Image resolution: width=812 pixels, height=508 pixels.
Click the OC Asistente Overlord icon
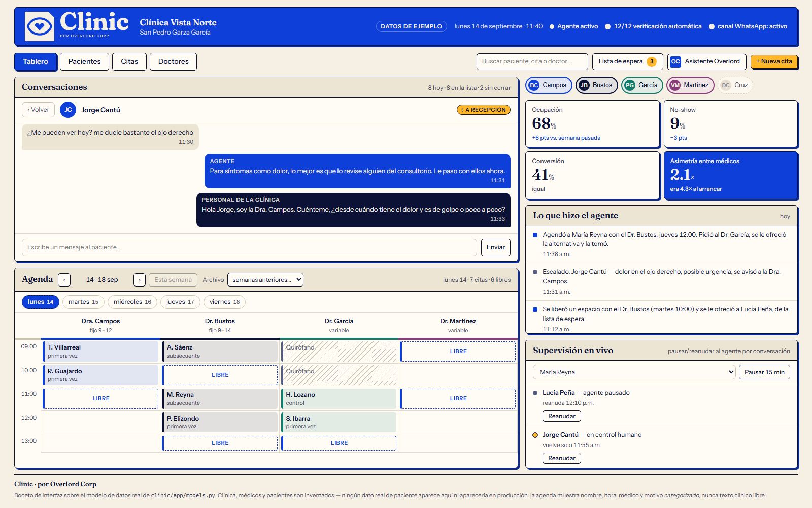675,61
